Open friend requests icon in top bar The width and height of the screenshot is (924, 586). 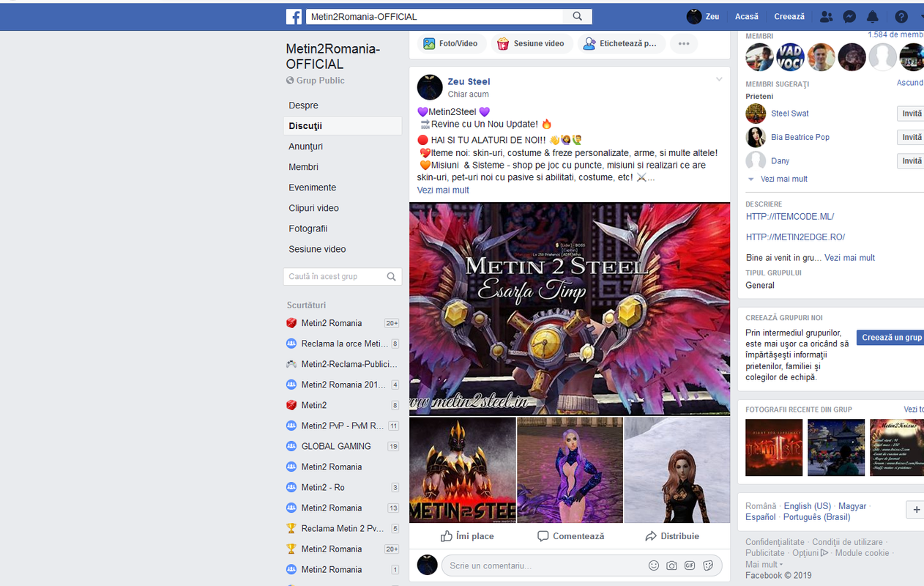pyautogui.click(x=827, y=16)
